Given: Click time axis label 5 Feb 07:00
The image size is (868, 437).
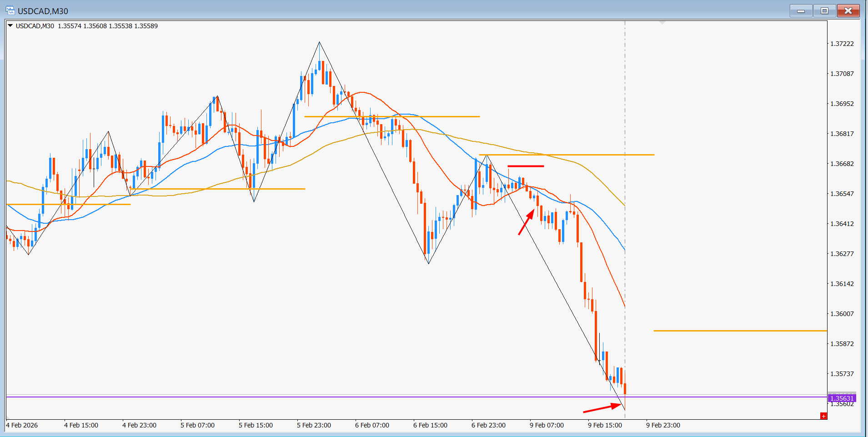Looking at the screenshot, I should [197, 425].
